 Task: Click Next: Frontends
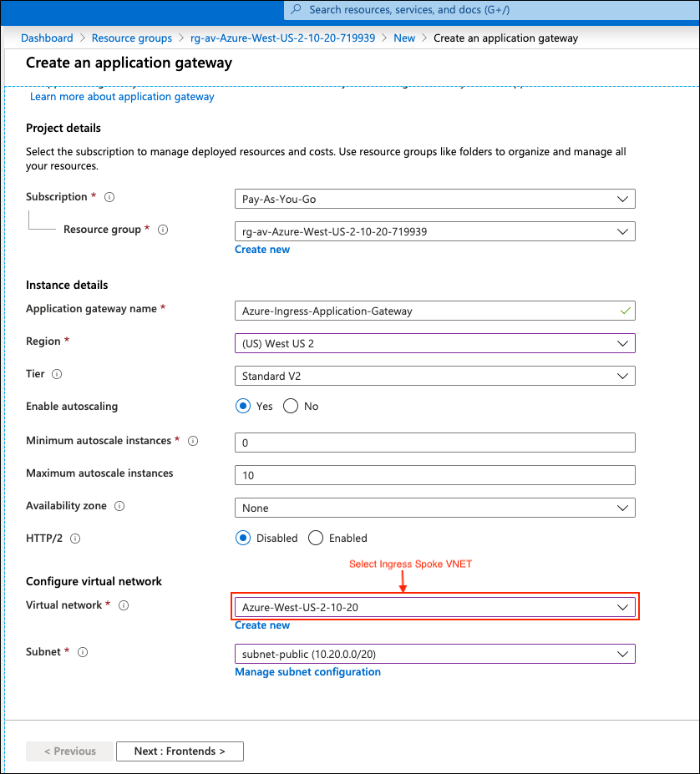pyautogui.click(x=179, y=751)
